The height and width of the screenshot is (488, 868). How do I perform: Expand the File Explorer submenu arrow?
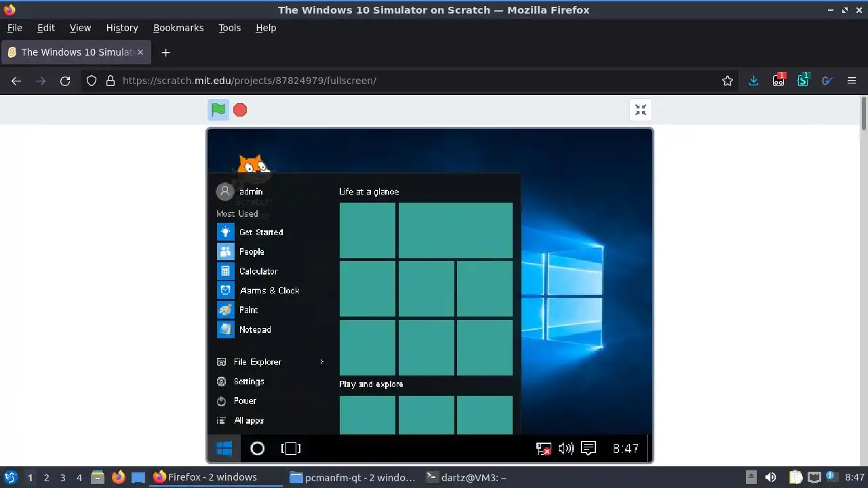(321, 362)
